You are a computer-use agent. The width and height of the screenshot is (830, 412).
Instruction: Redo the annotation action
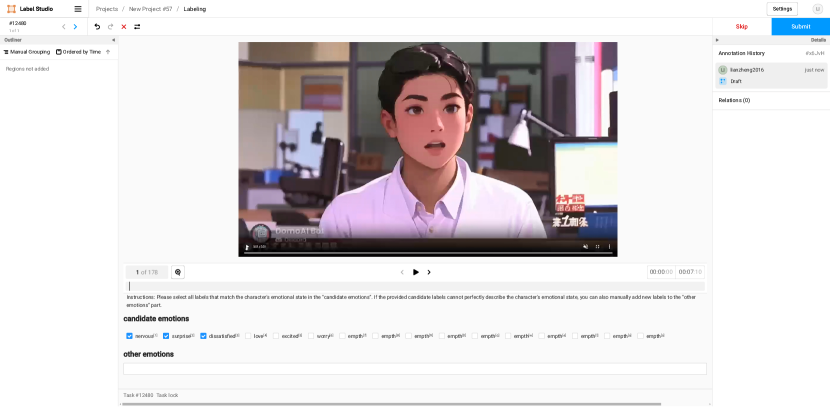point(111,26)
